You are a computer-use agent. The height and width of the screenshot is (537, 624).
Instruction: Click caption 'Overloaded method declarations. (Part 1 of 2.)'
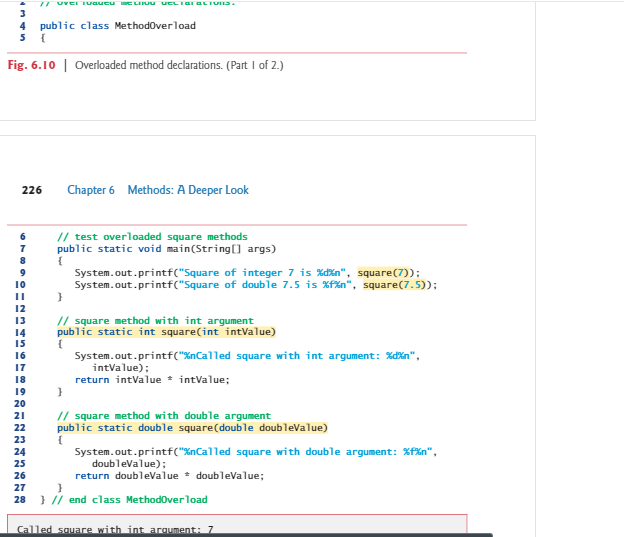[179, 65]
